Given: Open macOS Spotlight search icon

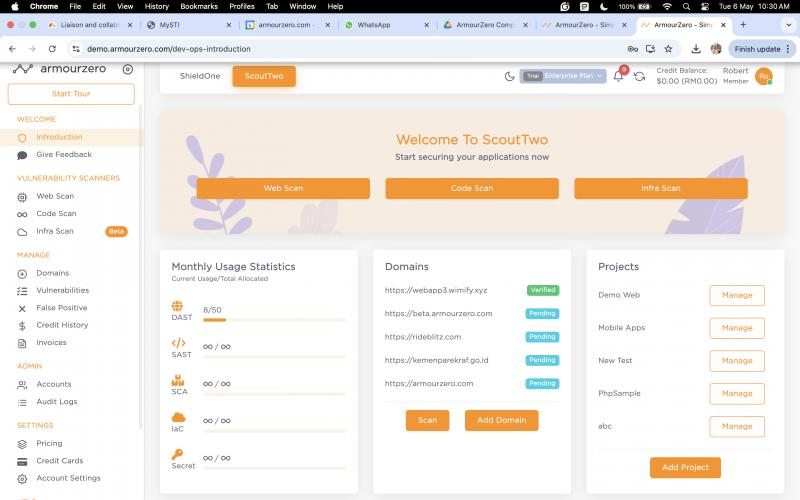Looking at the screenshot, I should [x=686, y=7].
